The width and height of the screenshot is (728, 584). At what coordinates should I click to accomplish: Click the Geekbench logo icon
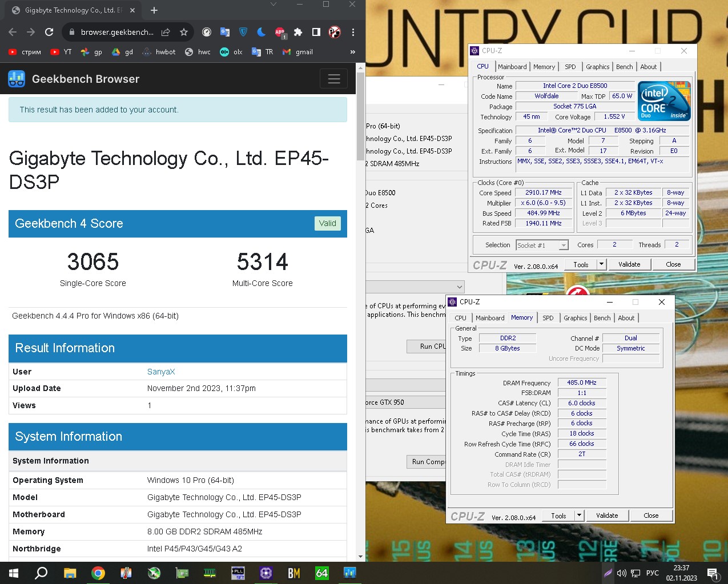17,79
